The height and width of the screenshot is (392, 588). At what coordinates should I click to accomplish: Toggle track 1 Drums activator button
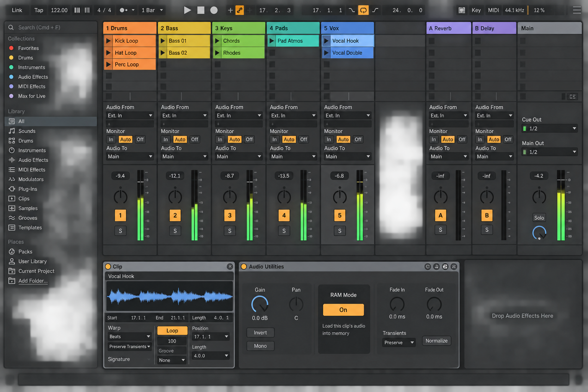120,216
